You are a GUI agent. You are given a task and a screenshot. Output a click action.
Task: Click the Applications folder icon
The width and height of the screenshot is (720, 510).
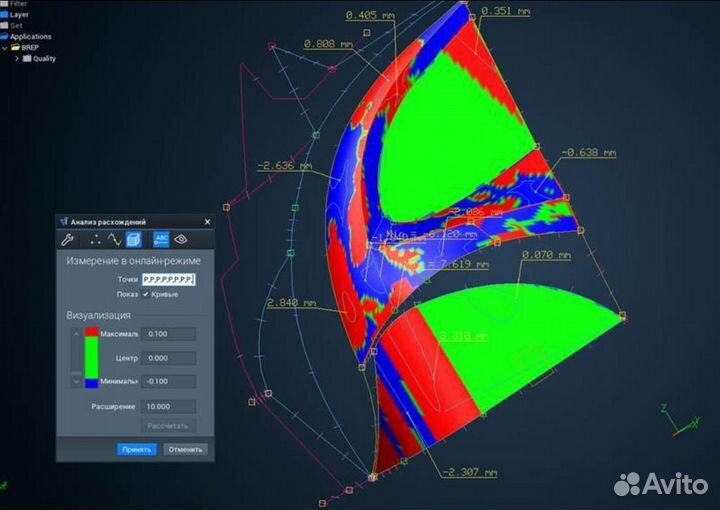[4, 37]
